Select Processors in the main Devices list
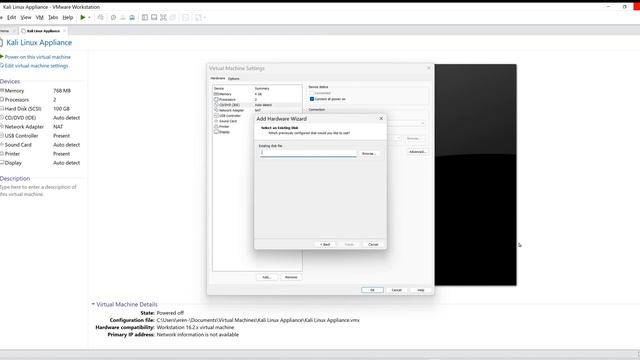Screen dimensions: 640x360 pos(41,100)
